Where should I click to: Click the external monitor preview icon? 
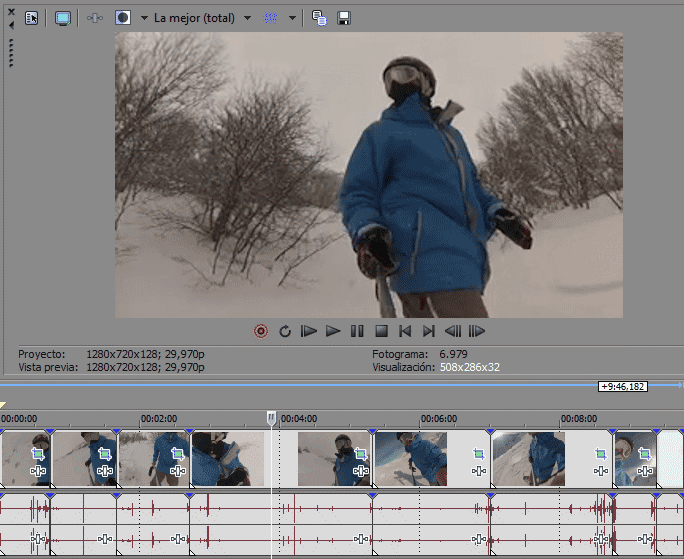[x=63, y=18]
